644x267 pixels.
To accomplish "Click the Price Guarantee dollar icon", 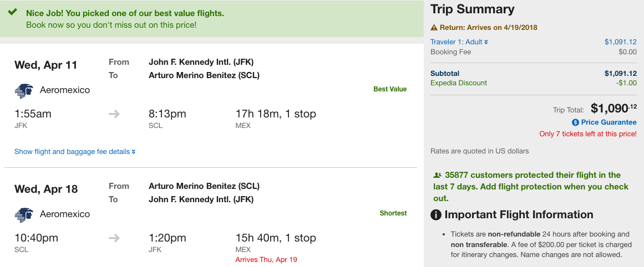I will [575, 122].
